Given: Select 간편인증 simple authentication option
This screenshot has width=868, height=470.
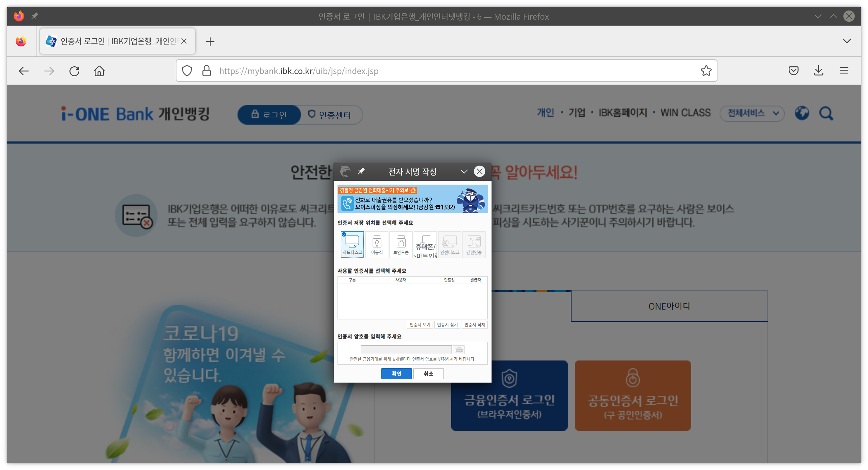Looking at the screenshot, I should point(474,244).
